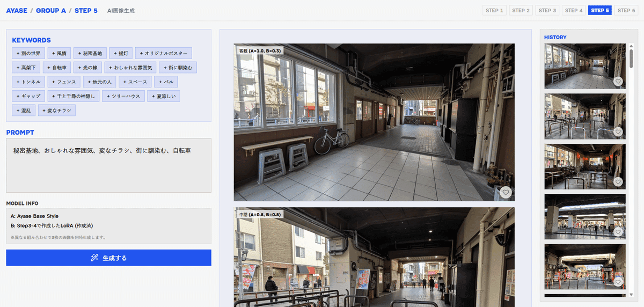Viewport: 644px width, 307px height.
Task: Click the scroll-down arrow in HISTORY panel
Action: coord(631,294)
